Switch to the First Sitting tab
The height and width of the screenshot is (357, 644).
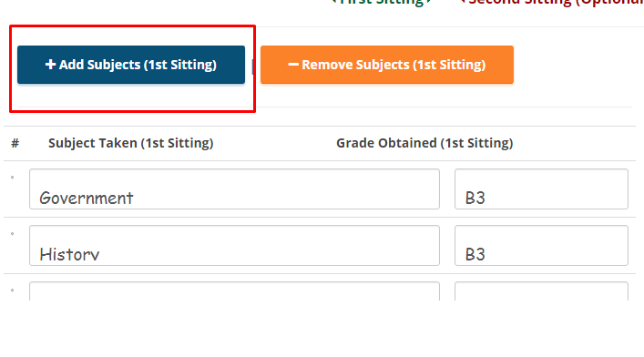point(382,2)
